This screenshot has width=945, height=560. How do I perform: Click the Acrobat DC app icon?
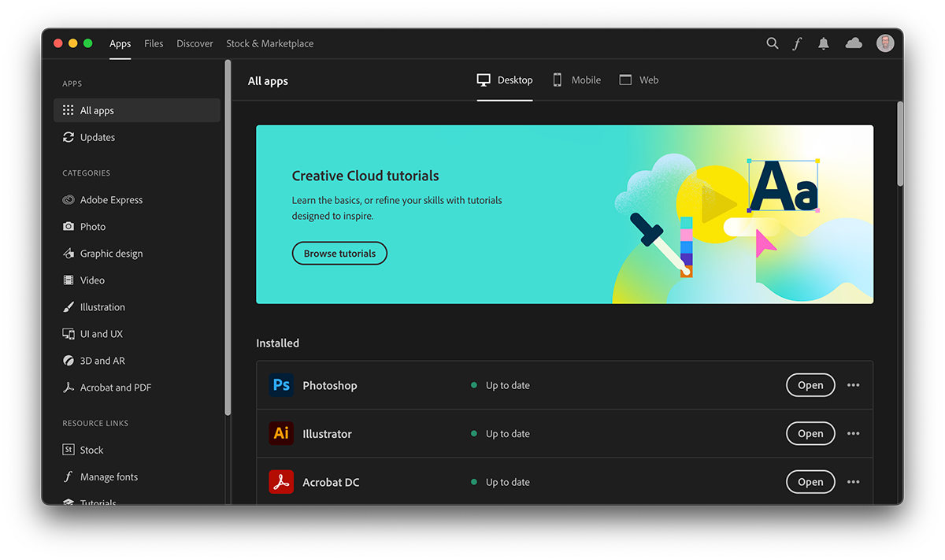tap(281, 482)
